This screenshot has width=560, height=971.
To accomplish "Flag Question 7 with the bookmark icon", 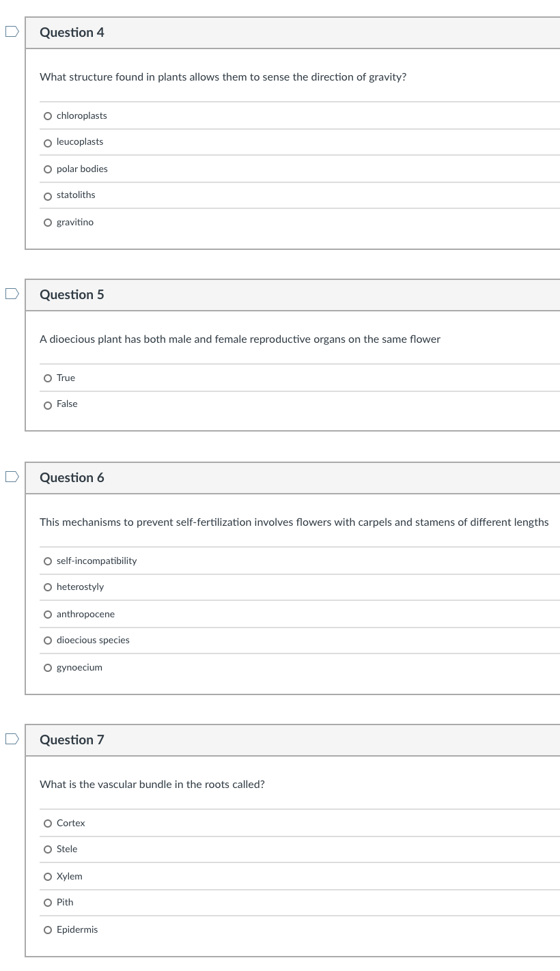I will [x=11, y=740].
